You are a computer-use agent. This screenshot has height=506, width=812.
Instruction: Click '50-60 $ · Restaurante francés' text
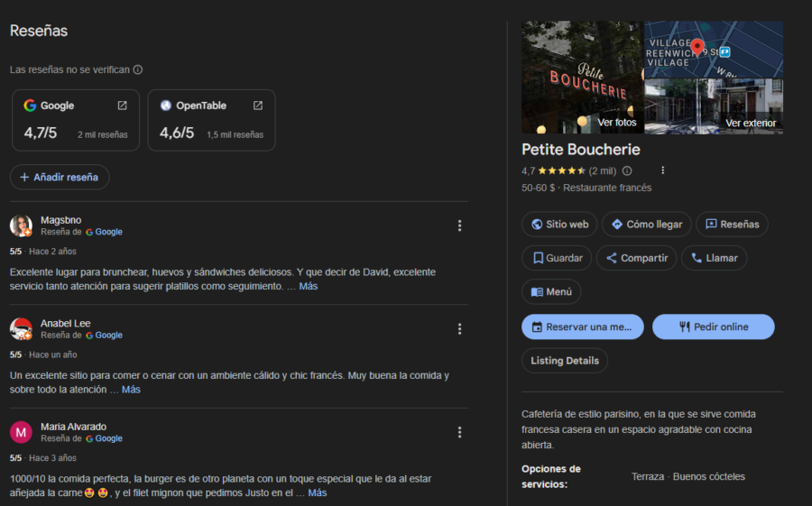(586, 188)
